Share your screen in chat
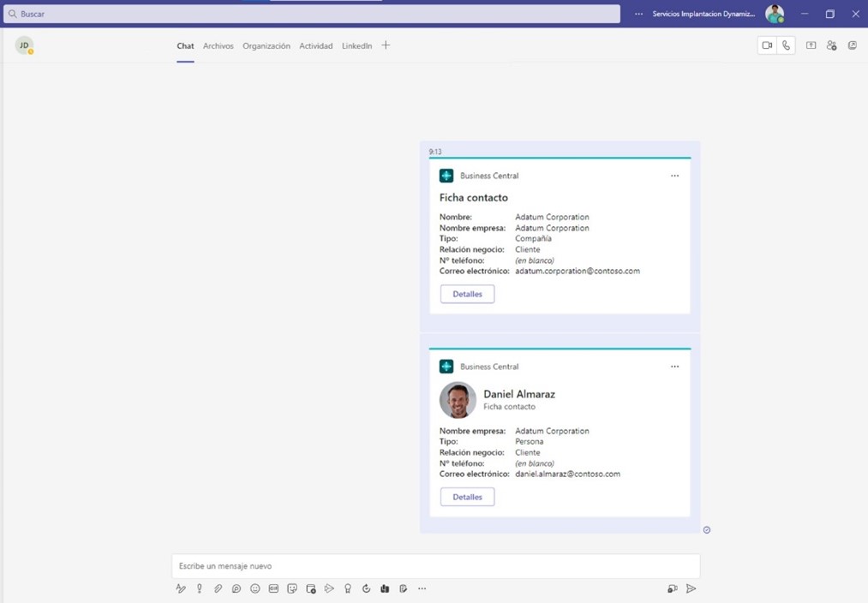The height and width of the screenshot is (603, 868). click(811, 45)
